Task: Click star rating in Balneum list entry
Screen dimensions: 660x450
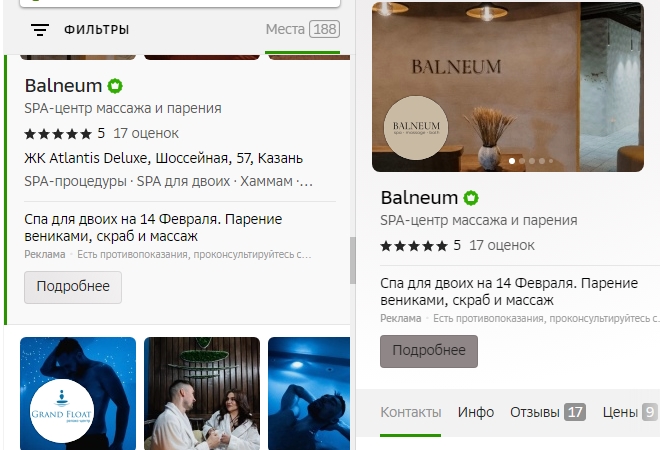Action: pyautogui.click(x=58, y=134)
